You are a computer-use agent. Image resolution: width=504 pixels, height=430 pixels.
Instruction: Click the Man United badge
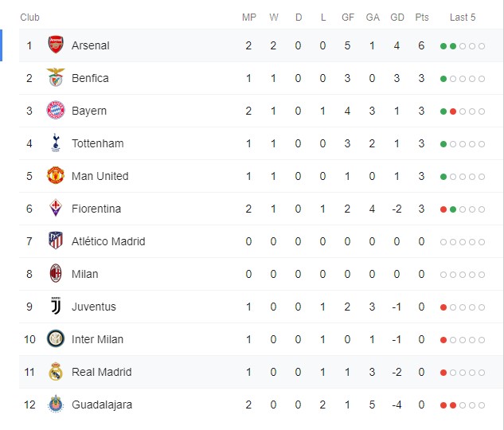pos(56,175)
